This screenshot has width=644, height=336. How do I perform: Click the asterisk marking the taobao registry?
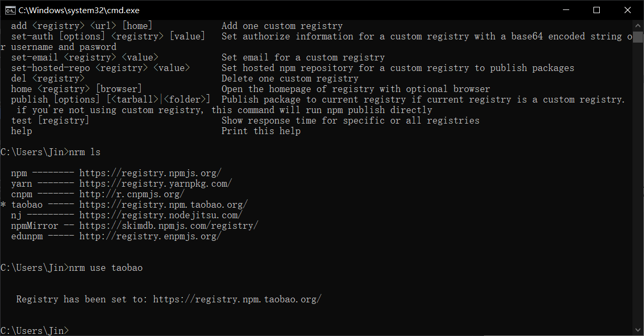(x=4, y=205)
